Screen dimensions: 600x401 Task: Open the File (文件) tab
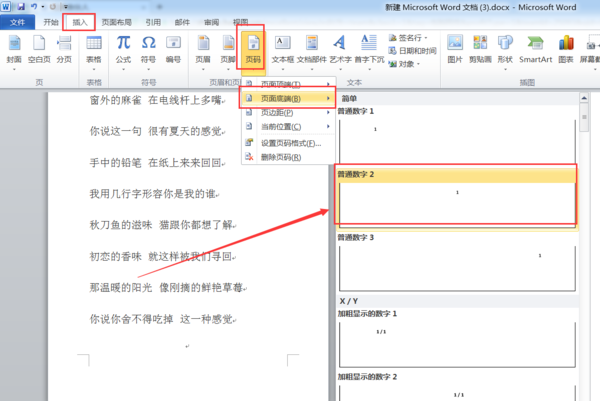click(17, 22)
